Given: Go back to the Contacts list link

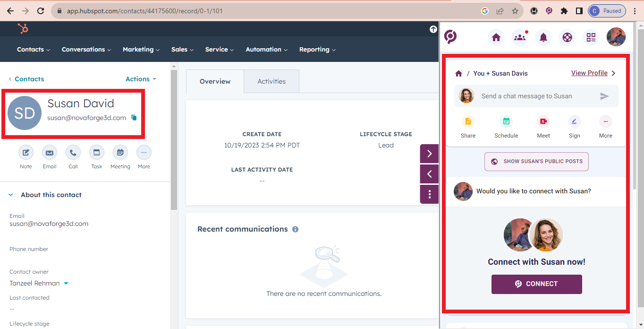Looking at the screenshot, I should click(26, 79).
